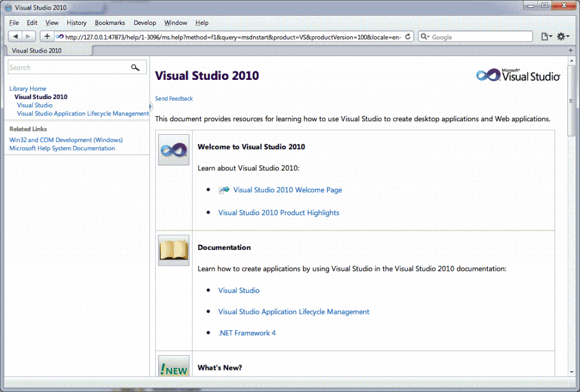The width and height of the screenshot is (580, 392).
Task: Select Visual Studio 2010 in sidebar tree
Action: pyautogui.click(x=41, y=97)
